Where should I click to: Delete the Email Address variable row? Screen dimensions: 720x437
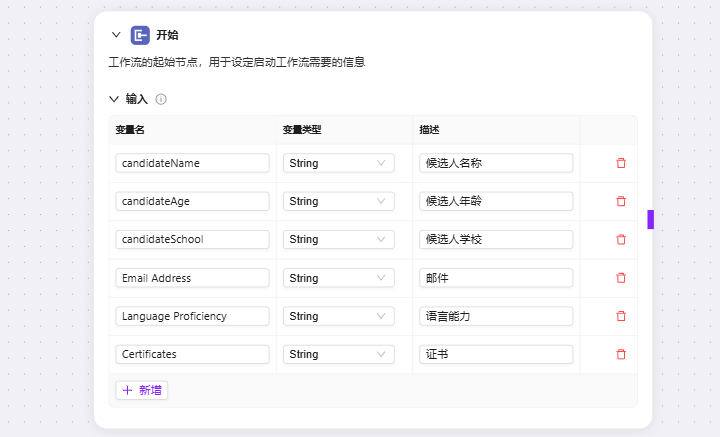(621, 278)
